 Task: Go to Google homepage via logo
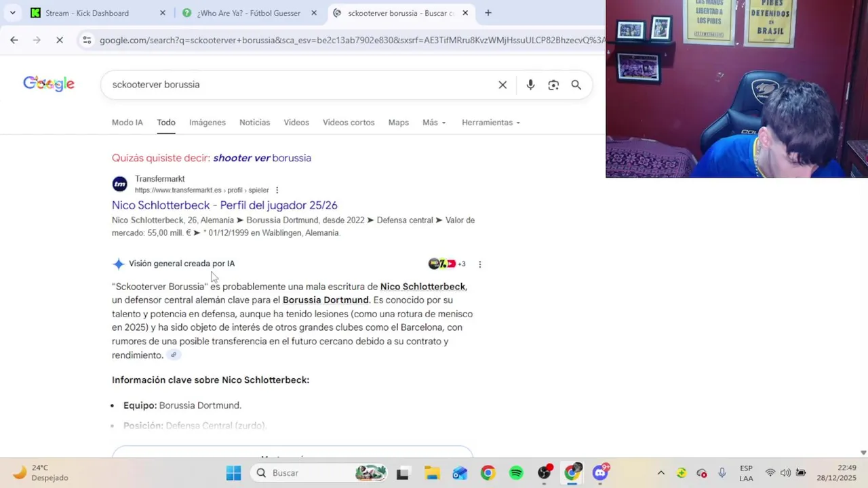tap(49, 84)
